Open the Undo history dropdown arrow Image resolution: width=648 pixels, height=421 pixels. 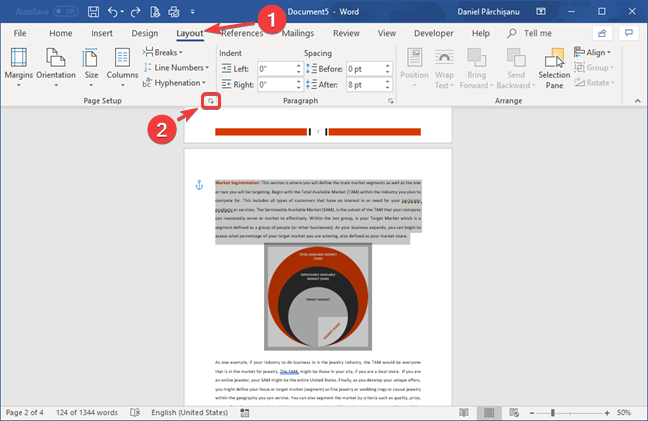122,12
